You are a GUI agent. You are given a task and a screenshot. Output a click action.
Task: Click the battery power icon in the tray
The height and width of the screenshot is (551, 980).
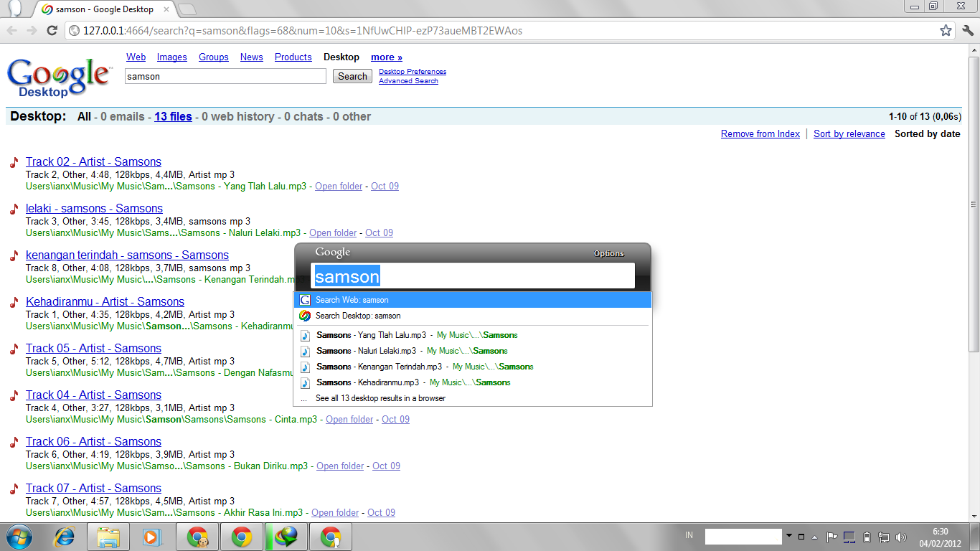tap(867, 537)
